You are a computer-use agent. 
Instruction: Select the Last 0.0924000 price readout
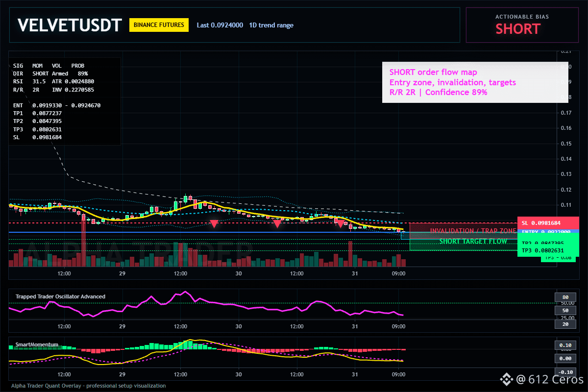coord(220,25)
